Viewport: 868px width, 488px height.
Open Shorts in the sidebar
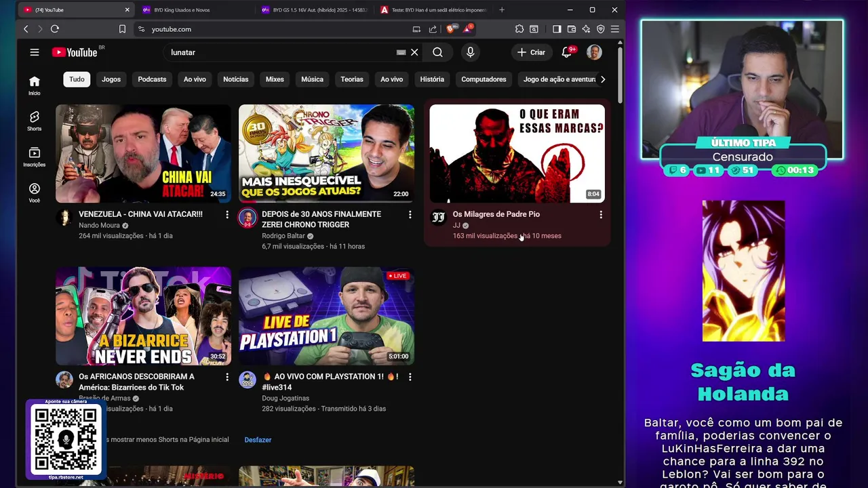(35, 121)
